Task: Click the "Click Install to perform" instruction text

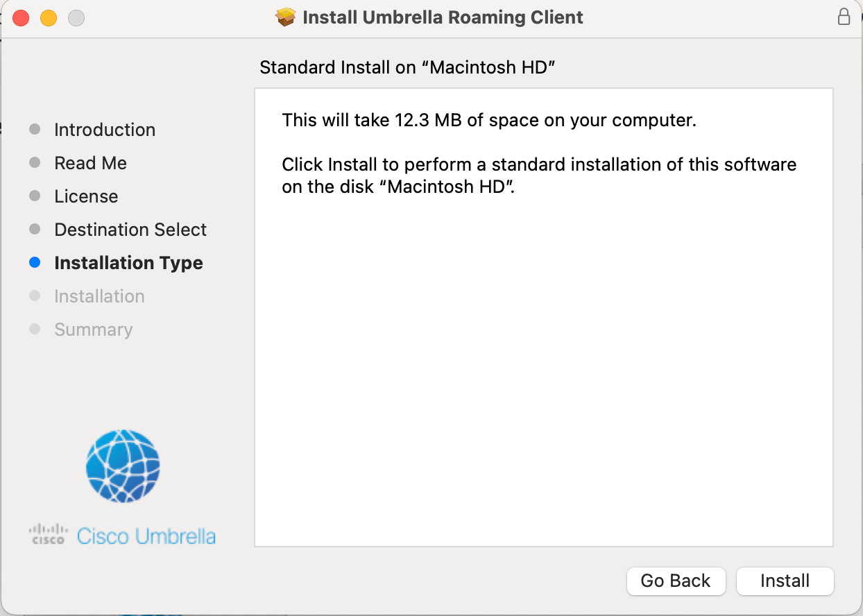Action: (539, 176)
